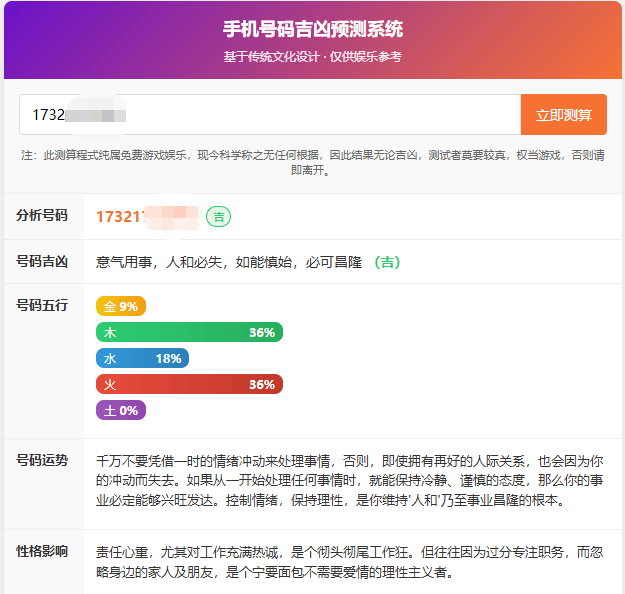Click the green 木 36% bar
This screenshot has height=594, width=625.
pyautogui.click(x=189, y=332)
